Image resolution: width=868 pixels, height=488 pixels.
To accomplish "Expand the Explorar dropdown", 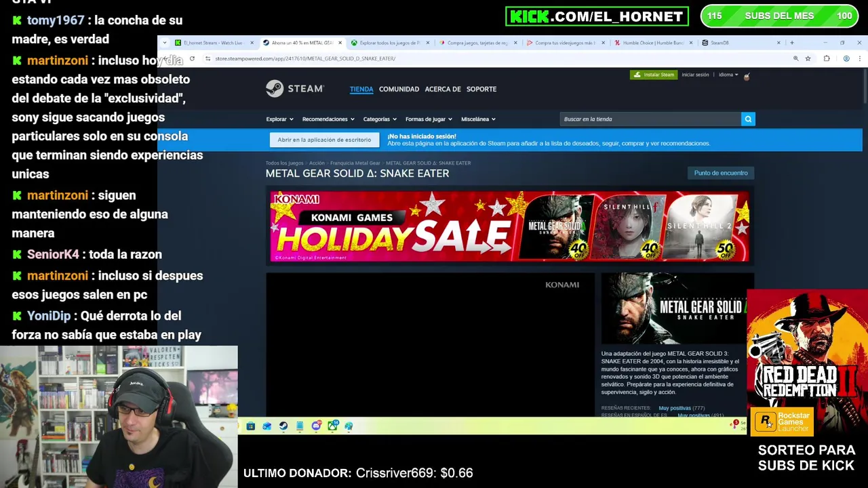I will pyautogui.click(x=279, y=119).
